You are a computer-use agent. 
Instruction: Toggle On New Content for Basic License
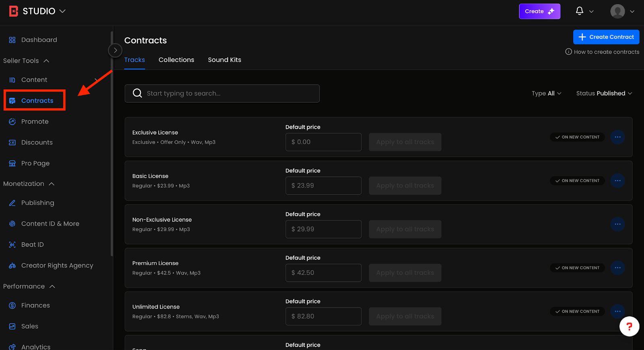tap(577, 181)
